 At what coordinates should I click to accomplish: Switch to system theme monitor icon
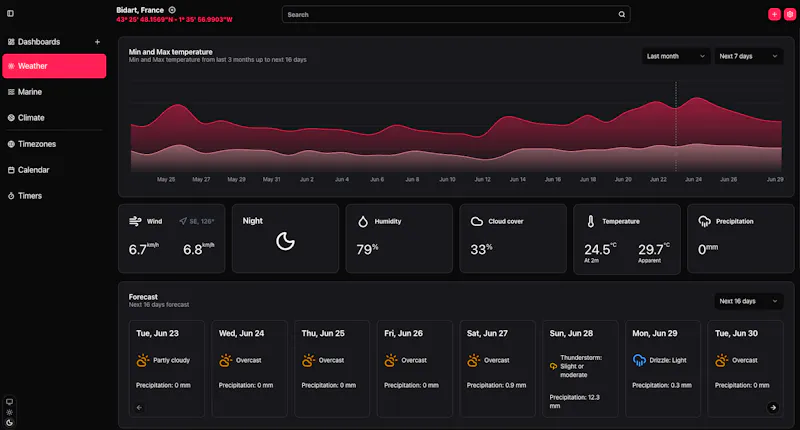coord(9,401)
